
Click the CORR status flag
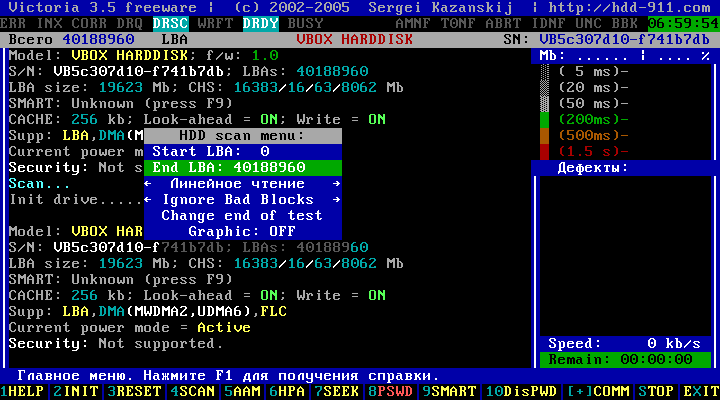click(90, 23)
